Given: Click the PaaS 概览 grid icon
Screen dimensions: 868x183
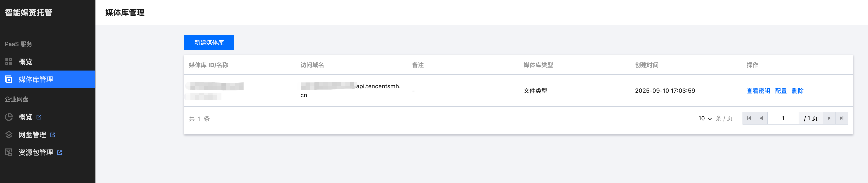Looking at the screenshot, I should pyautogui.click(x=9, y=61).
